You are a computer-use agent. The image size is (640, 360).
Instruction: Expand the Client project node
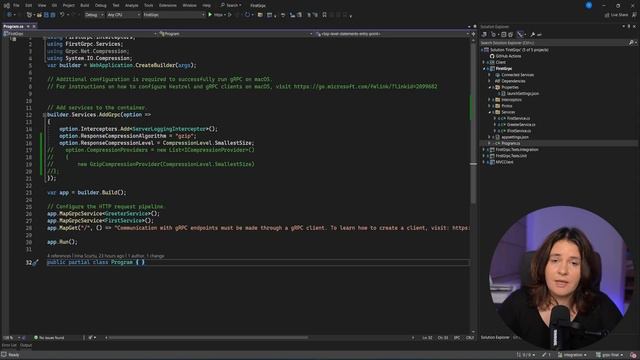coord(484,62)
